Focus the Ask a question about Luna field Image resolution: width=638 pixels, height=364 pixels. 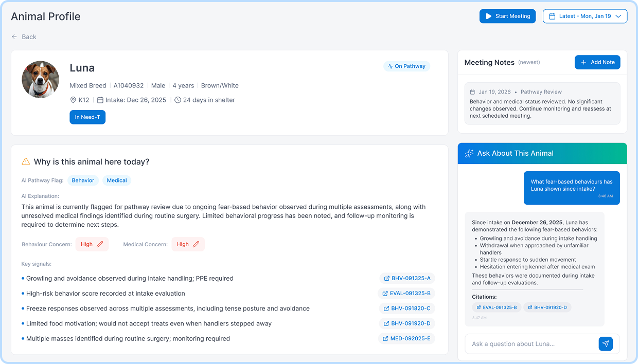530,344
